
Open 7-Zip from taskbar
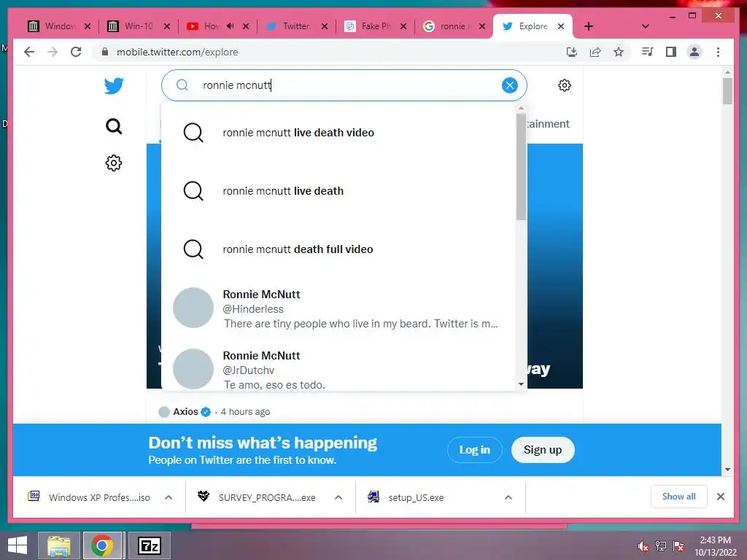click(x=149, y=545)
